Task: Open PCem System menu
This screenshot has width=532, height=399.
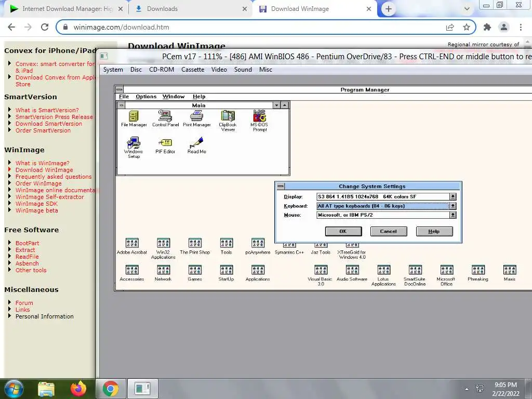Action: tap(113, 70)
